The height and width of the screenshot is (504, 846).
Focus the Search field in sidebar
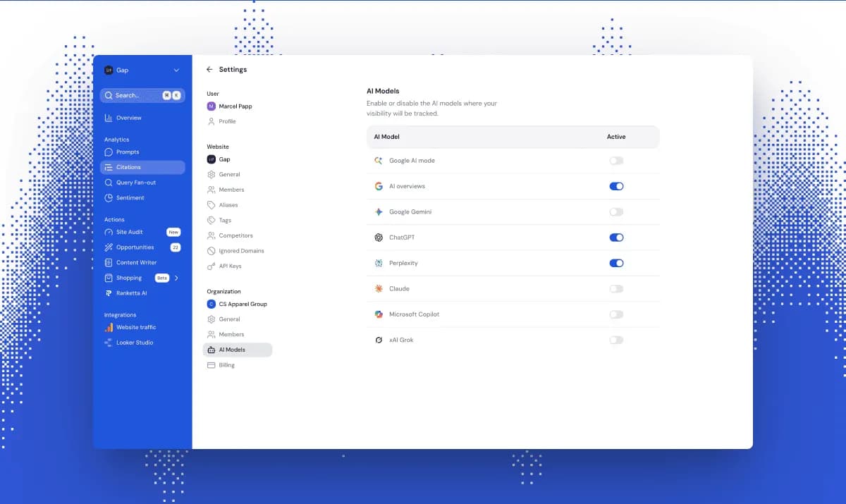click(142, 95)
